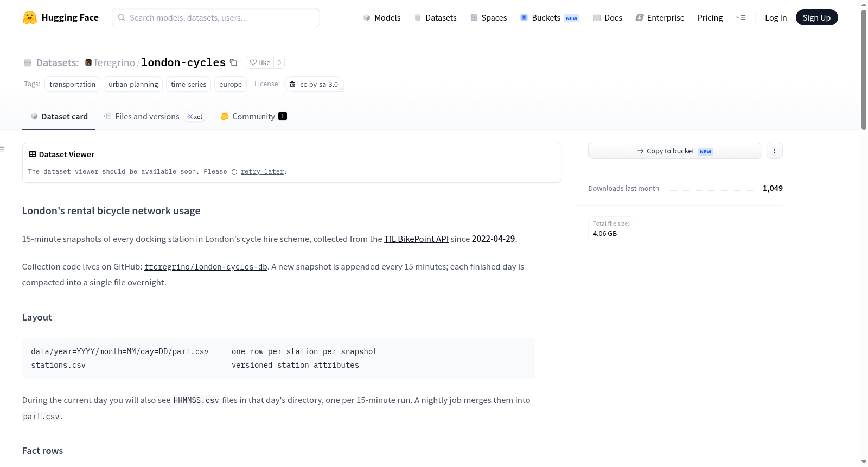Viewport: 868px width, 467px height.
Task: Switch to Files and versions tab
Action: (154, 116)
